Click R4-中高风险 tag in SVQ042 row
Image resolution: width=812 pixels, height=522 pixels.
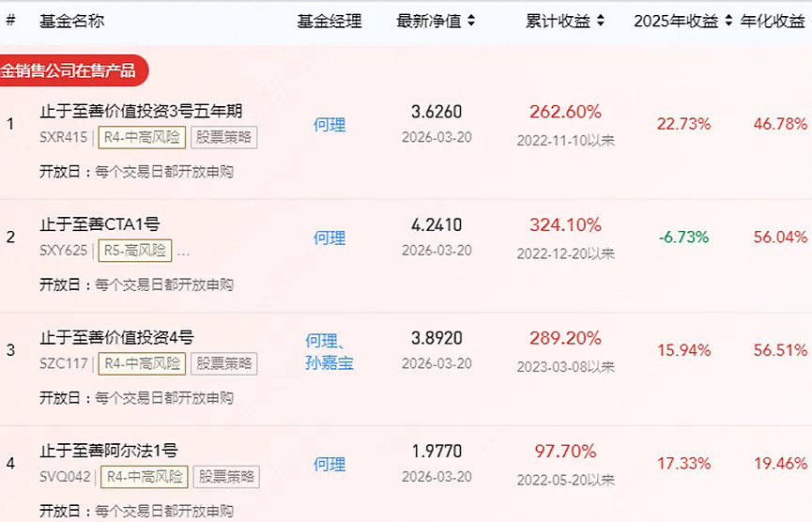pos(145,476)
